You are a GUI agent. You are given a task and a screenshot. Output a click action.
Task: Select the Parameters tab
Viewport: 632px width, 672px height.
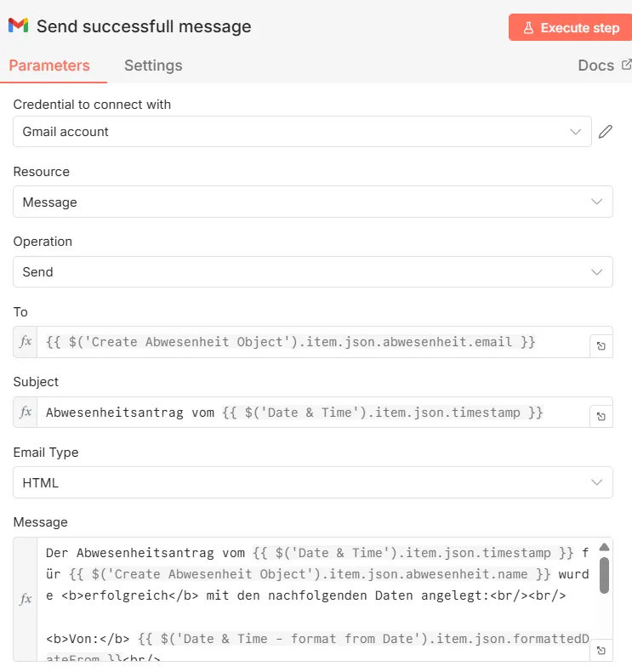(x=49, y=65)
